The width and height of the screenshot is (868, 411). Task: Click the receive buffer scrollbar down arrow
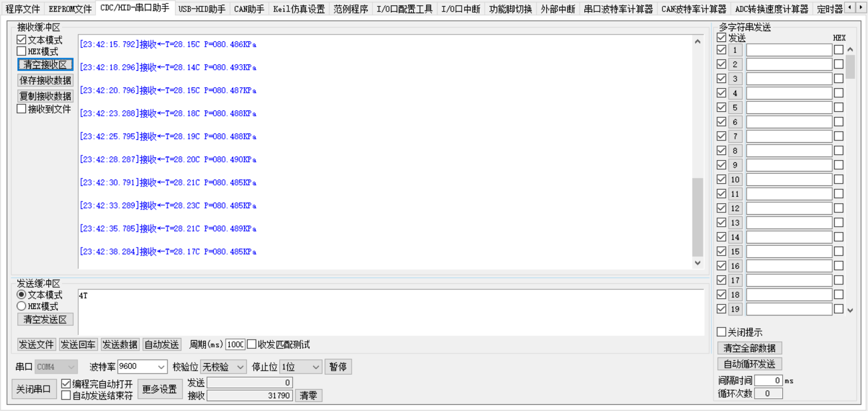698,262
